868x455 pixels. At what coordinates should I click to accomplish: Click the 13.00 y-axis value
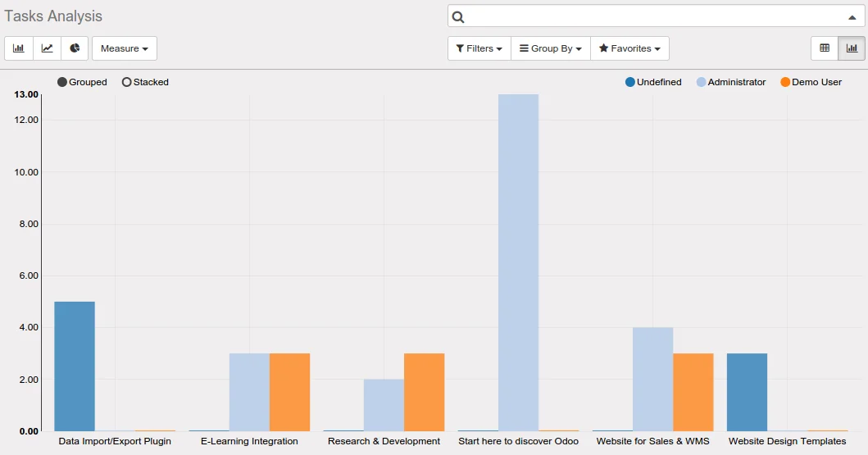(x=26, y=94)
